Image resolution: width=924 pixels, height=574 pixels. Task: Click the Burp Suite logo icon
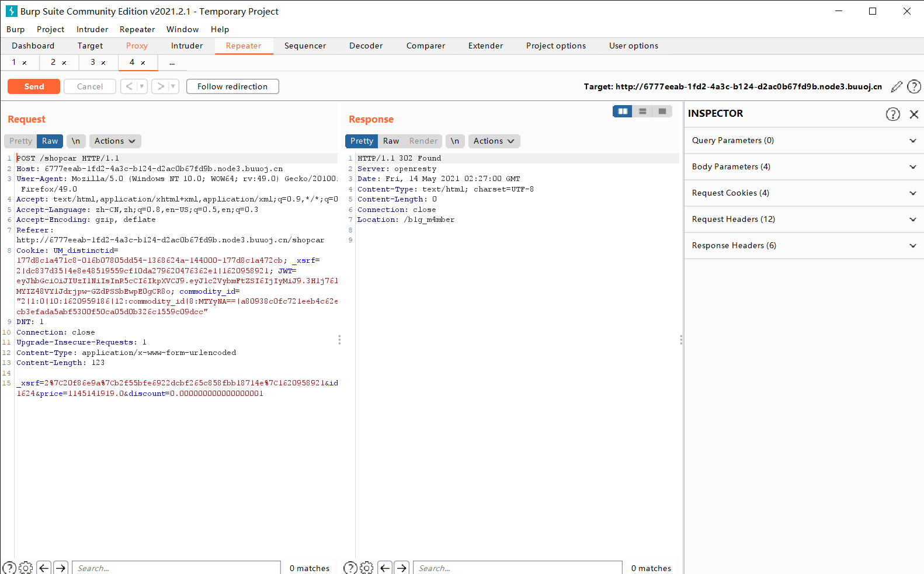coord(12,11)
